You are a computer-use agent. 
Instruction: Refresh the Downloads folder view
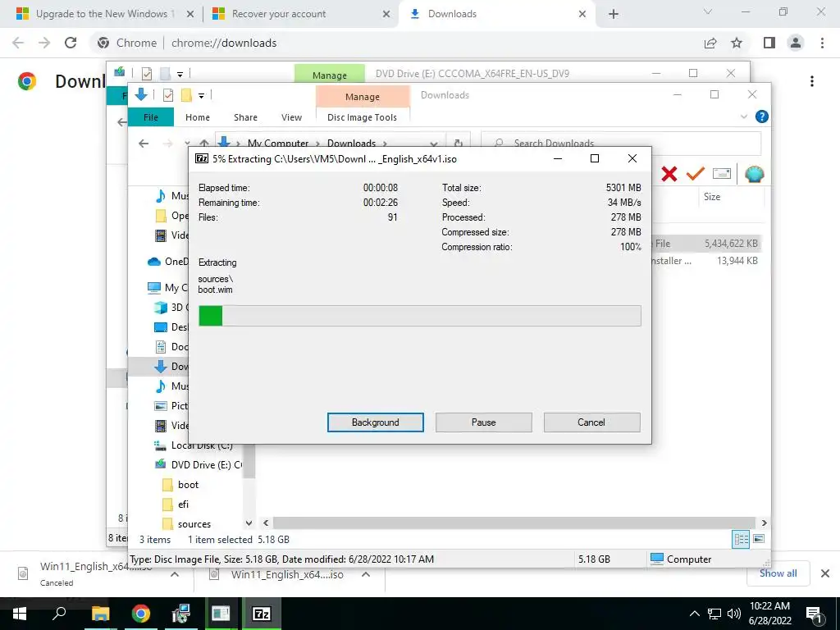[458, 143]
